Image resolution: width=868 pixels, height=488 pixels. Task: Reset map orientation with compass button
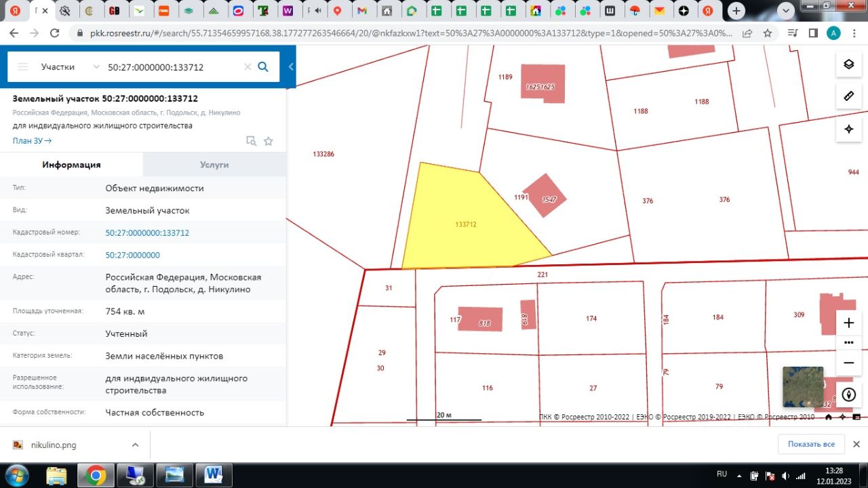pos(848,394)
